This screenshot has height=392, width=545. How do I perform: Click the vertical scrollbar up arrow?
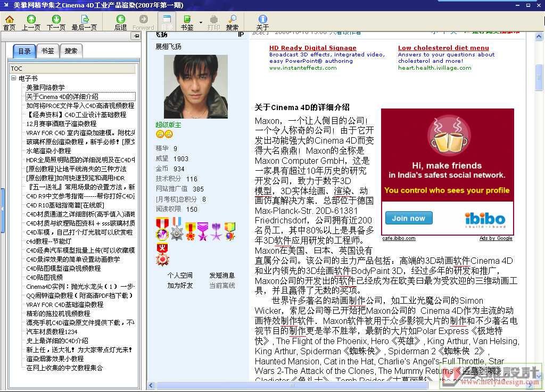click(x=539, y=36)
